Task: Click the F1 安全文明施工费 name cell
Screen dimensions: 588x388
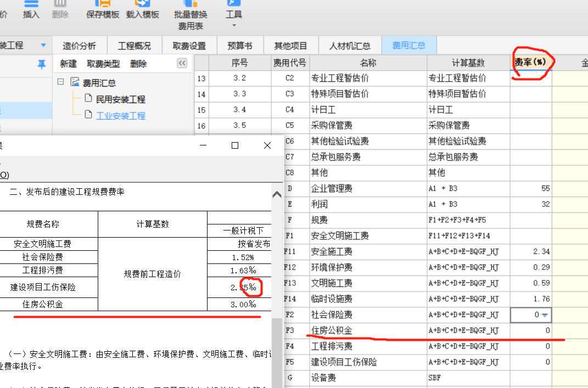Action: pyautogui.click(x=368, y=236)
